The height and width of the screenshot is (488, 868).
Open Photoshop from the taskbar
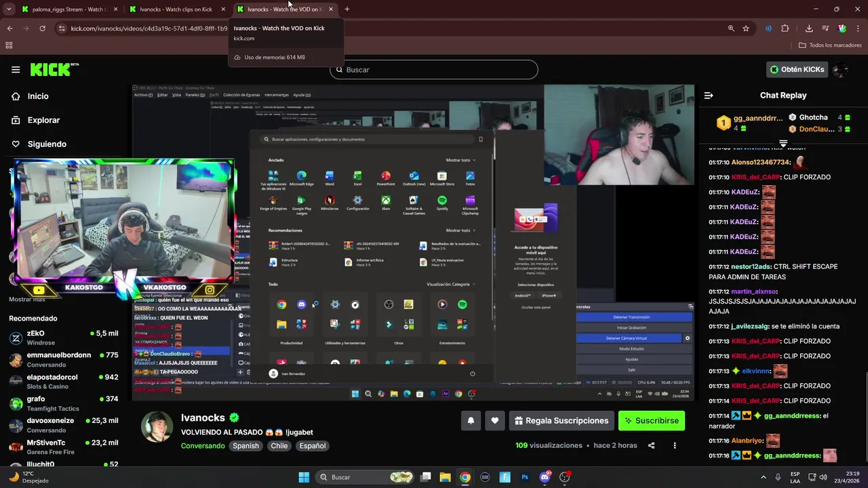coord(525,477)
